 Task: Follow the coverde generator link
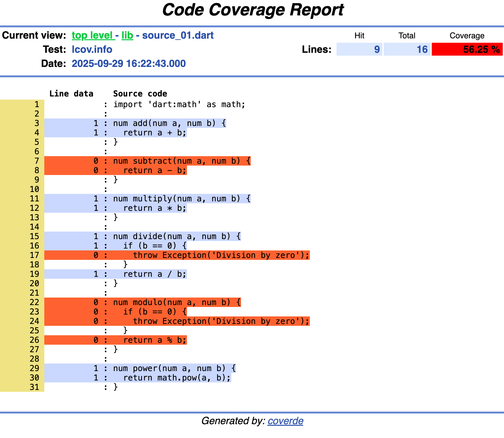[285, 421]
